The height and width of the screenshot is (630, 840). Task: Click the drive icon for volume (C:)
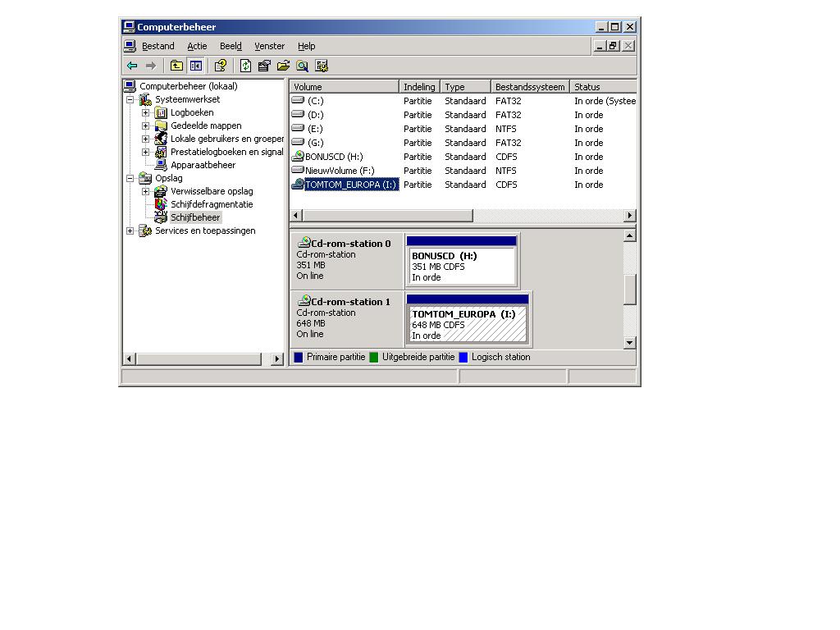click(x=298, y=100)
